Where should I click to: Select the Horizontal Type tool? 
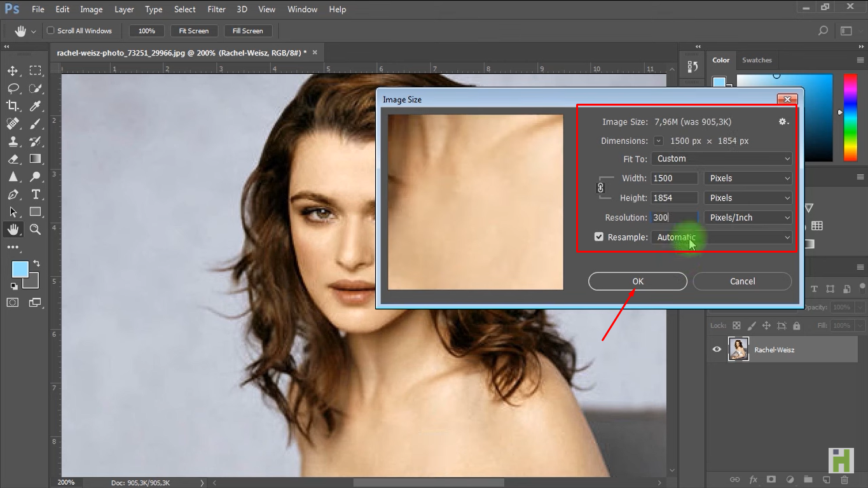pos(35,194)
